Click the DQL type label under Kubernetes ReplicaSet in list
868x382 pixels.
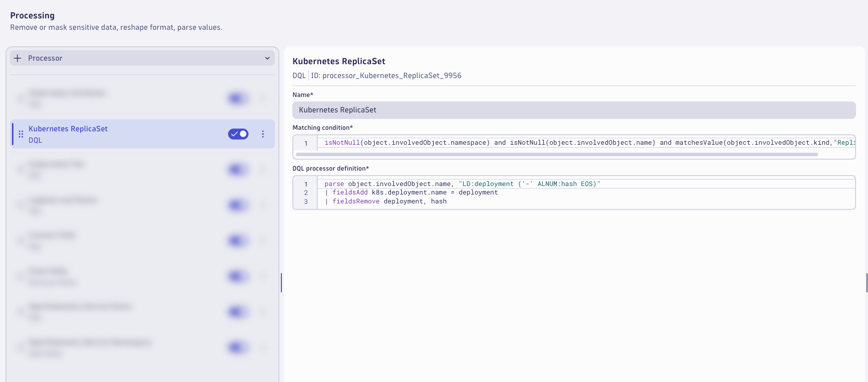(x=35, y=140)
